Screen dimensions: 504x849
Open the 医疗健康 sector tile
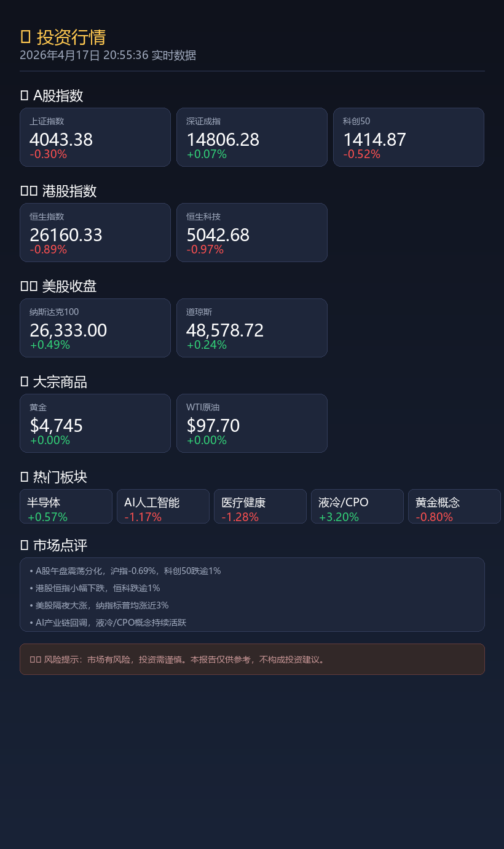tap(261, 506)
